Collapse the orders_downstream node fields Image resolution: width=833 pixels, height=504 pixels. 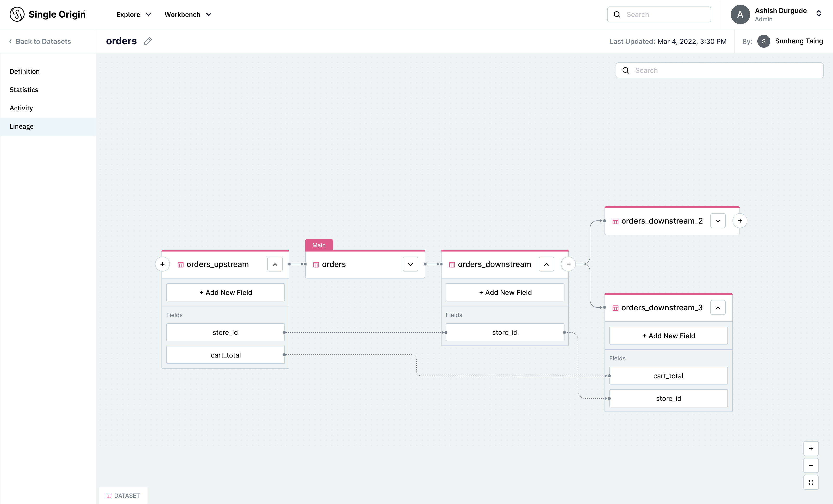[x=546, y=265]
